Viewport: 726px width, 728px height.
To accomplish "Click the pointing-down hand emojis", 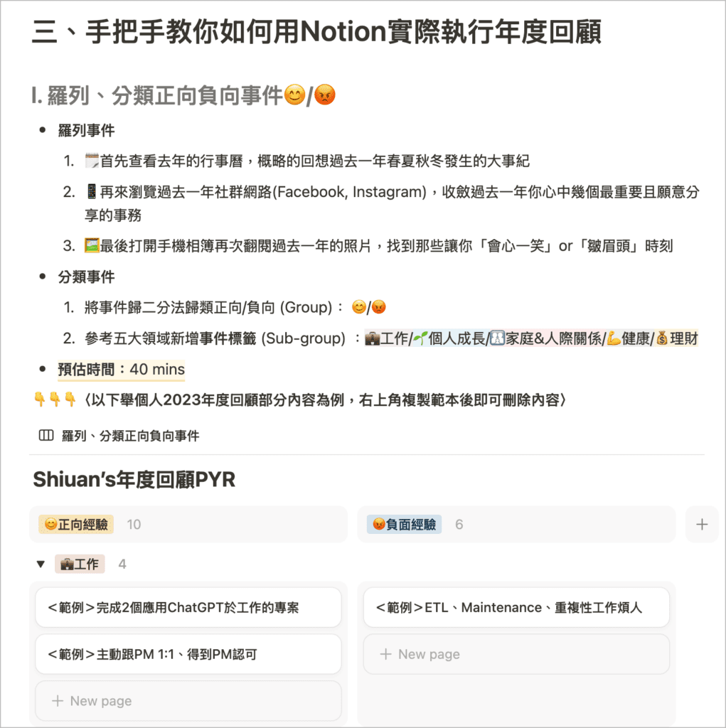I will [x=55, y=400].
